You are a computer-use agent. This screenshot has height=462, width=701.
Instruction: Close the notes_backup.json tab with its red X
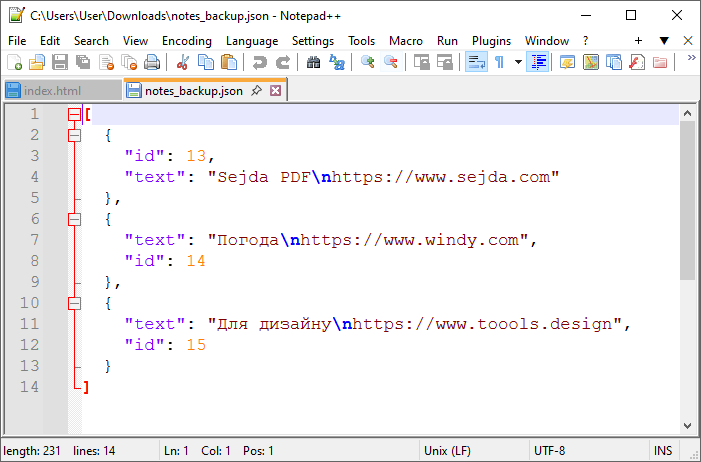tap(276, 91)
